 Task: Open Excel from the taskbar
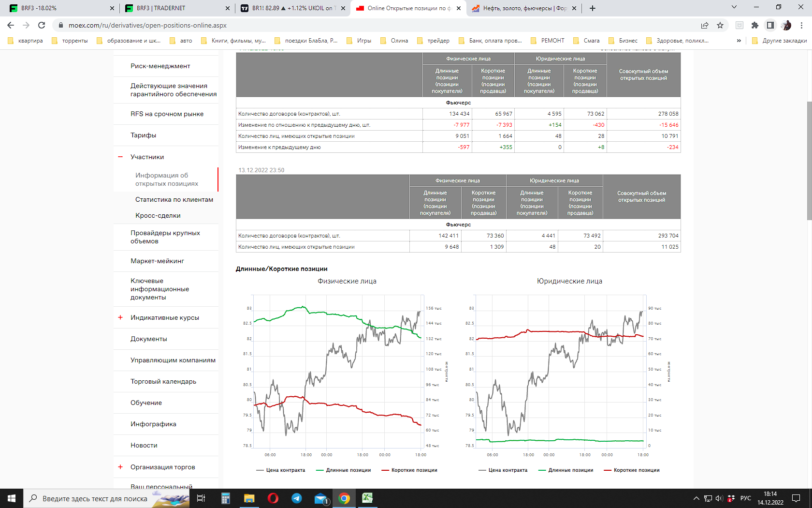pos(367,498)
